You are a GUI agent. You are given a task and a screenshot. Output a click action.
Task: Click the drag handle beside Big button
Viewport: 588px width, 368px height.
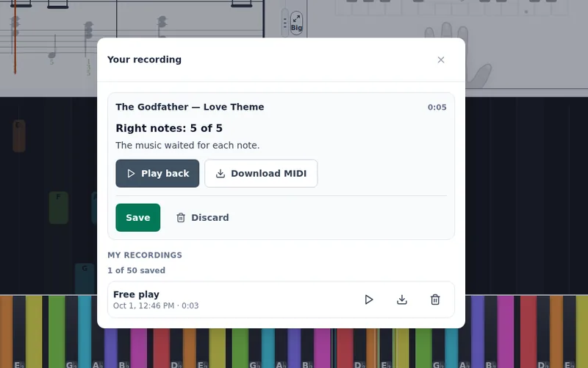pyautogui.click(x=285, y=23)
